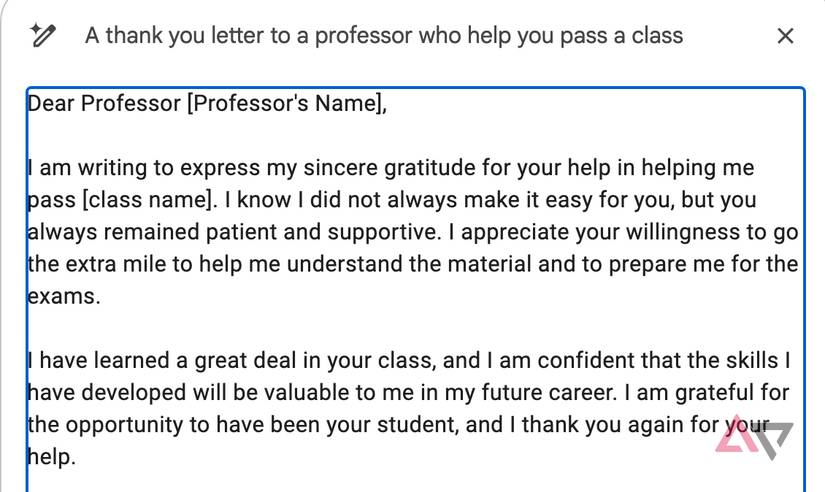Click the blank line below the greeting
Image resolution: width=825 pixels, height=492 pixels.
click(400, 135)
